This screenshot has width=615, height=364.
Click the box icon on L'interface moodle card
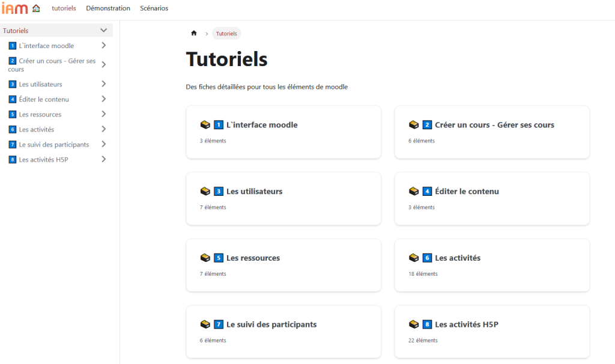[205, 125]
